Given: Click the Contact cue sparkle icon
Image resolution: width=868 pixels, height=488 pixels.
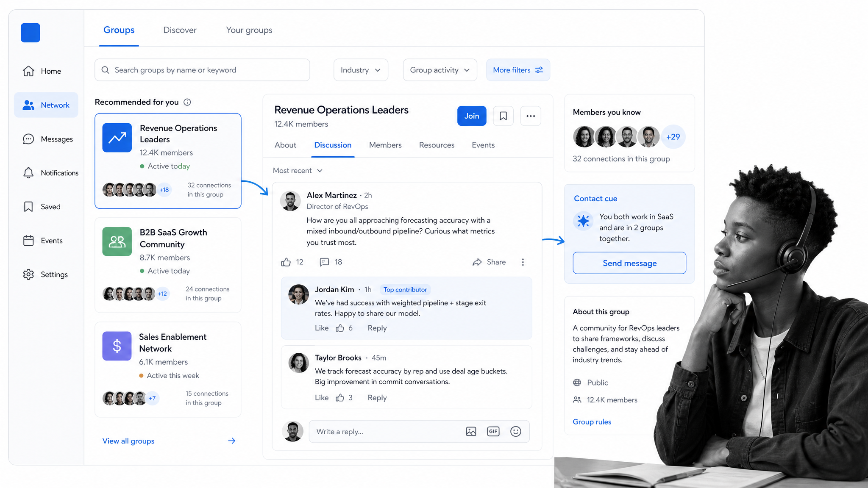Looking at the screenshot, I should [583, 221].
